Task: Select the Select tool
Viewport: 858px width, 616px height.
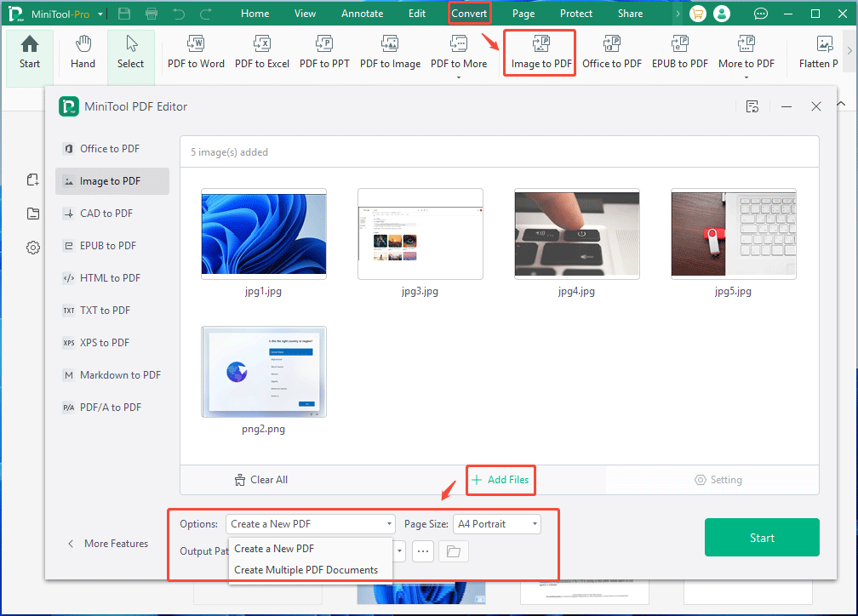Action: tap(130, 53)
